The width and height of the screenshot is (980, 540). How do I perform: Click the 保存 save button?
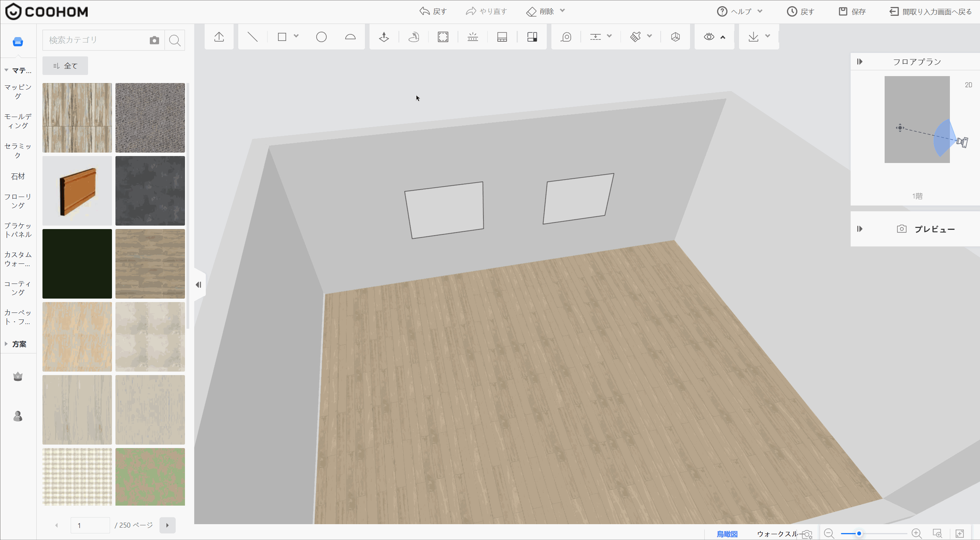pos(852,12)
